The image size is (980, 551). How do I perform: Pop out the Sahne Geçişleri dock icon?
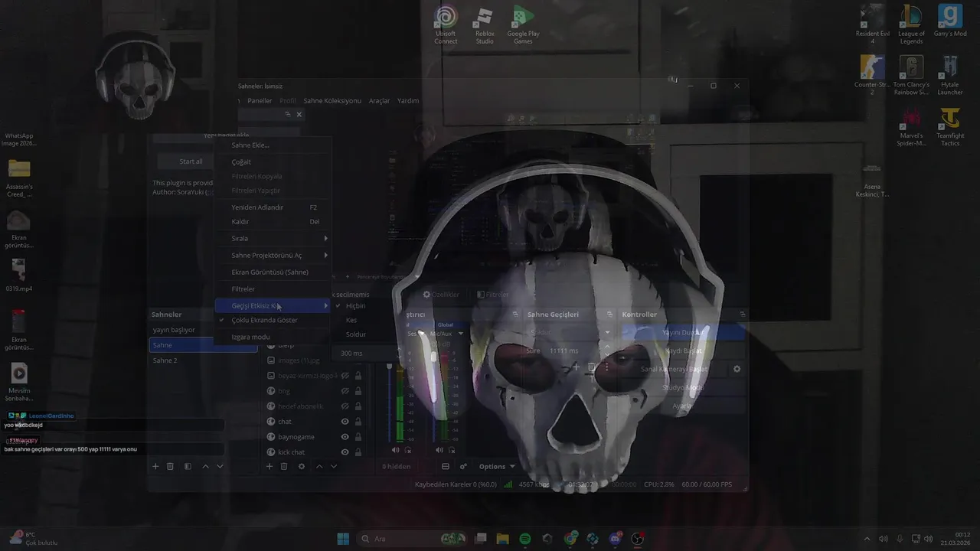610,315
